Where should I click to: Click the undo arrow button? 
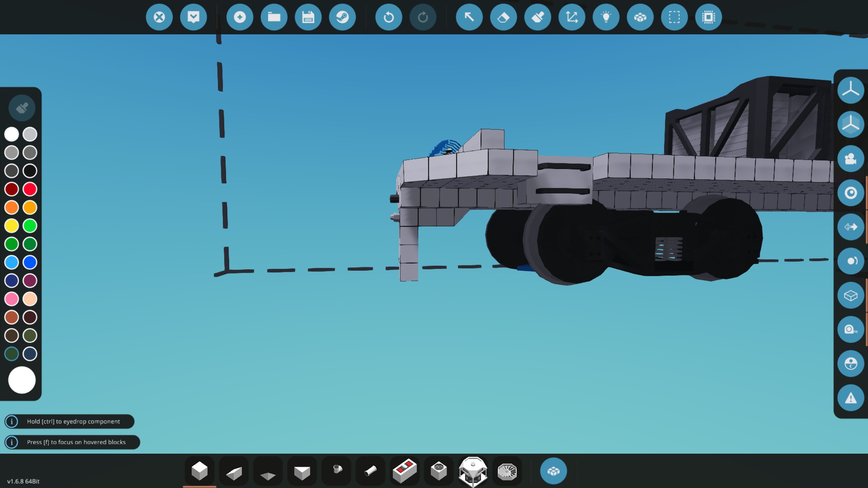pyautogui.click(x=388, y=17)
